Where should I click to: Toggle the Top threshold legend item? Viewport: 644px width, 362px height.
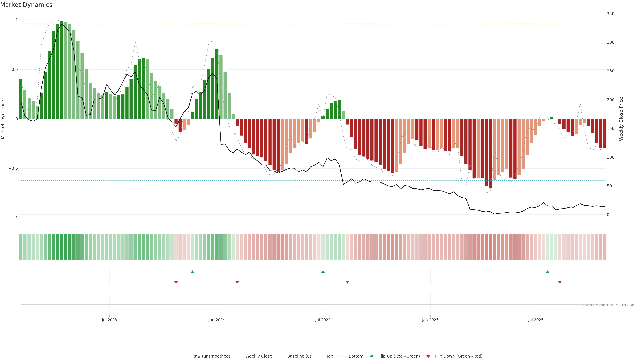click(330, 356)
